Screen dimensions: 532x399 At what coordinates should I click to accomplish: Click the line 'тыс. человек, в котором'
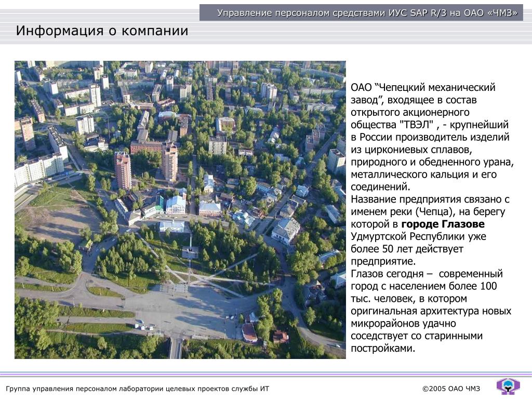pyautogui.click(x=409, y=299)
